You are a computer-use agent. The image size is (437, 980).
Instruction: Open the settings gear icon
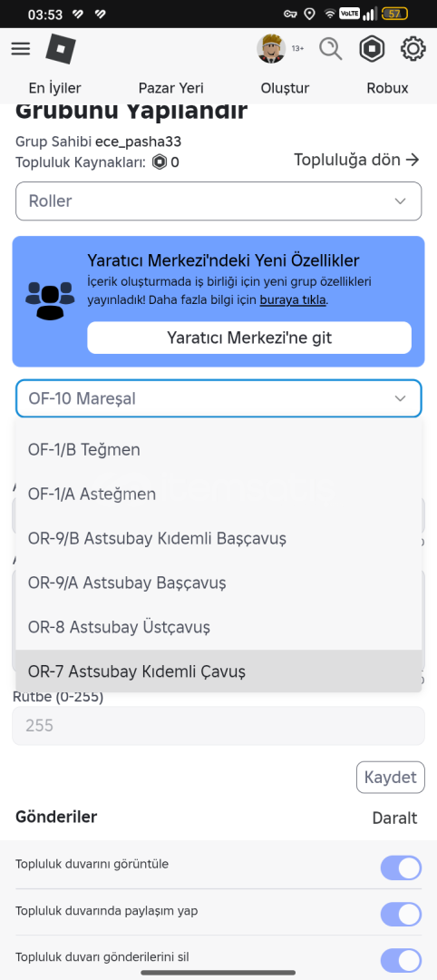tap(413, 49)
